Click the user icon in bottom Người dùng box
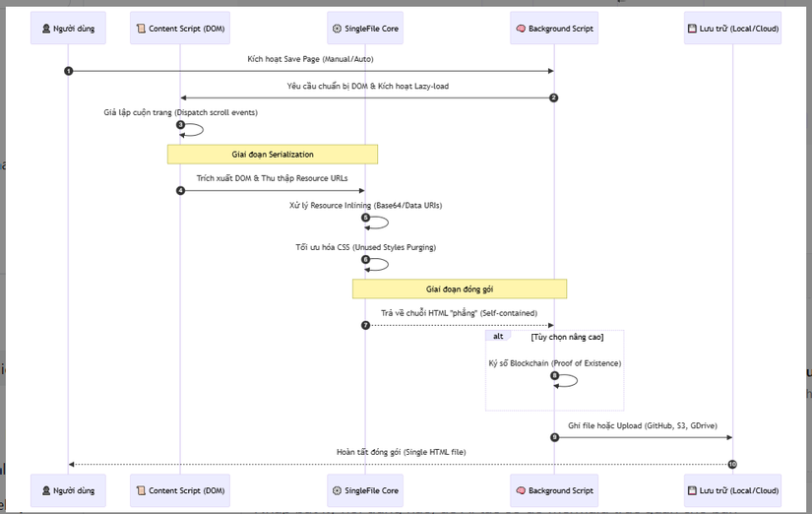812x514 pixels. pos(46,490)
